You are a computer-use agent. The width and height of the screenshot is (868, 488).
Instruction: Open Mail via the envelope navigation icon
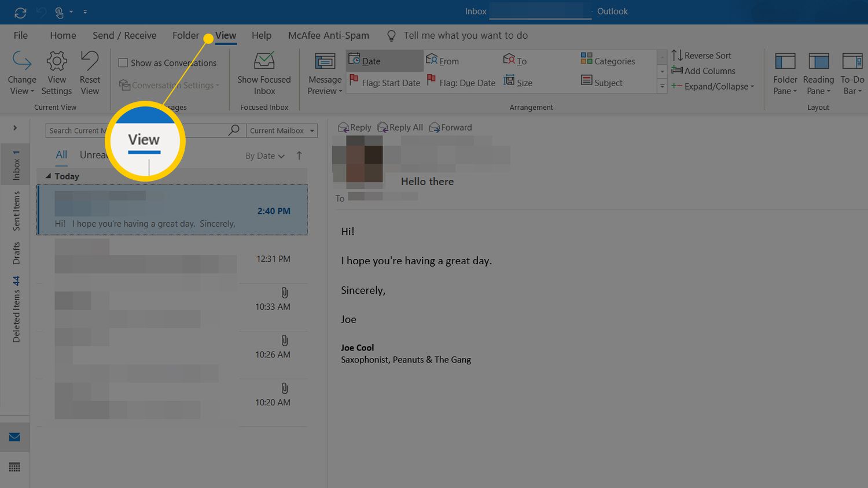coord(14,437)
